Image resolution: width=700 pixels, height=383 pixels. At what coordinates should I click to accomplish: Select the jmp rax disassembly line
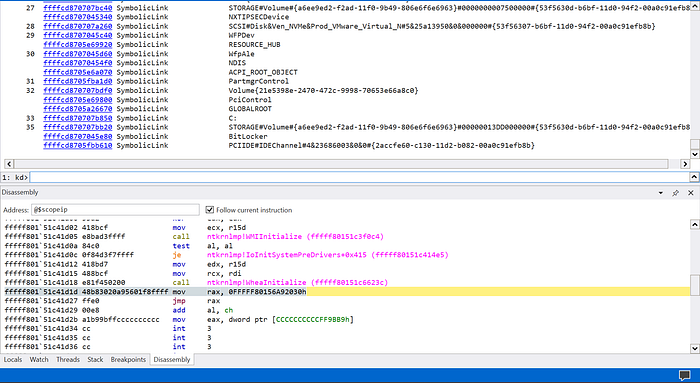(346, 301)
